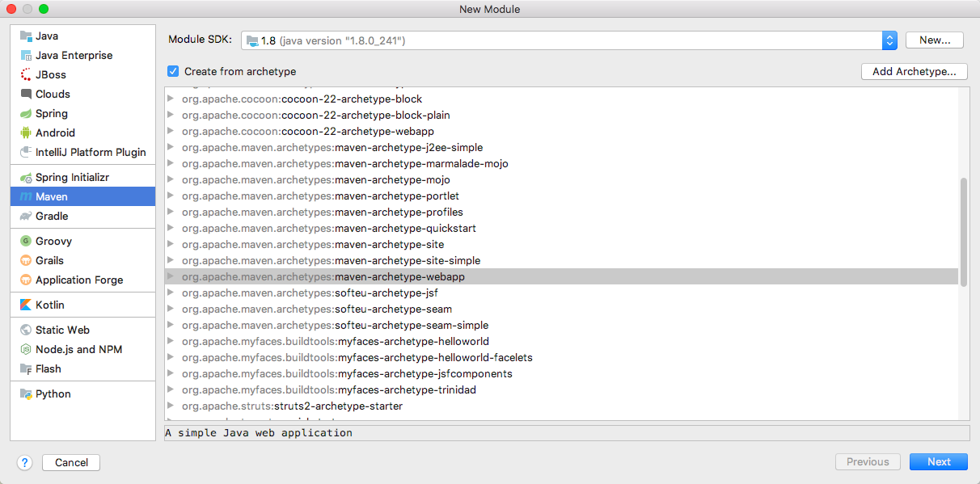The image size is (980, 484).
Task: Click the Spring Initializr icon
Action: tap(26, 178)
